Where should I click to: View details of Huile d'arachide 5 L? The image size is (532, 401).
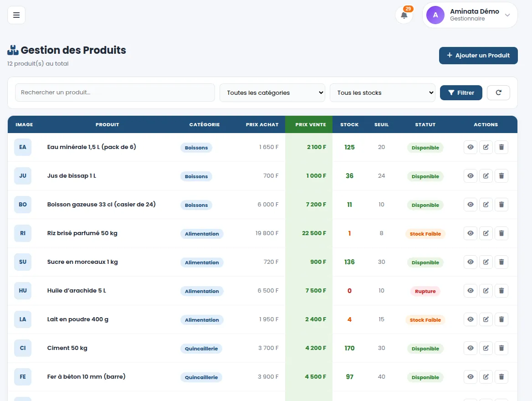point(470,291)
